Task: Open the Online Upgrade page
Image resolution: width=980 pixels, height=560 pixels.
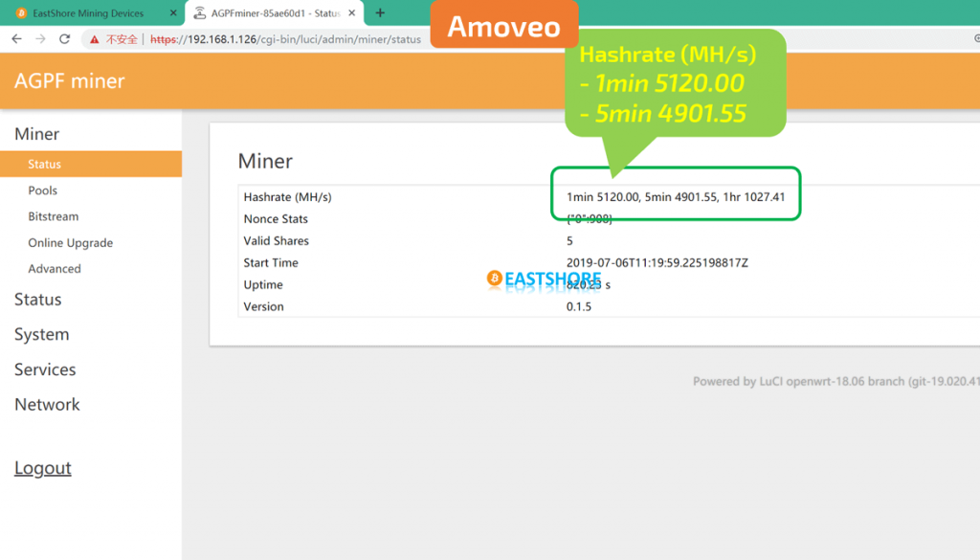Action: [x=69, y=242]
